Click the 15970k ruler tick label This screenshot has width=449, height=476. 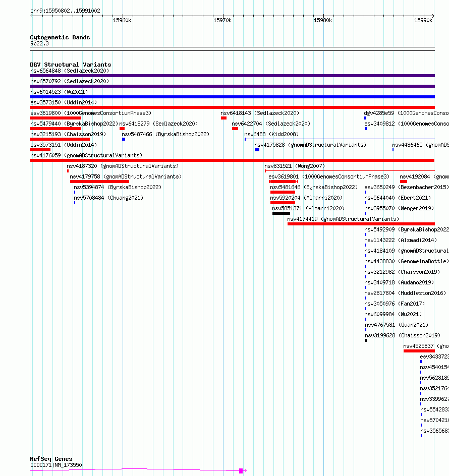(222, 20)
